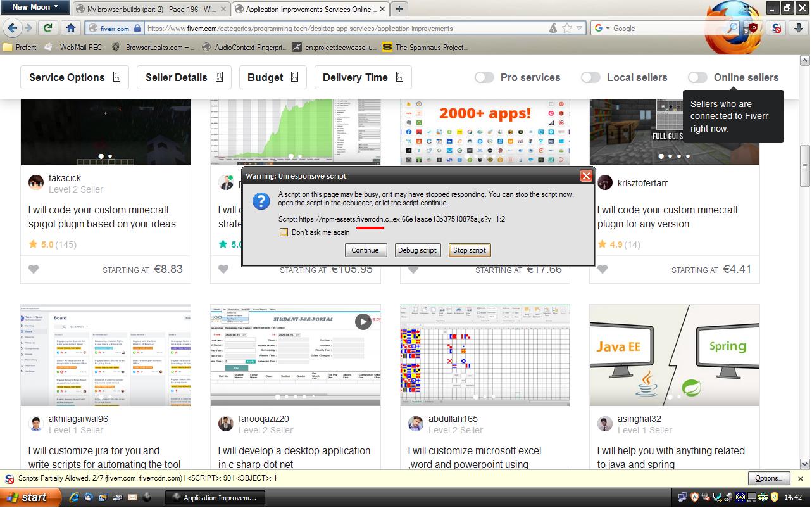Click the NoScript icon in the notification bar
The image size is (812, 508).
(x=9, y=479)
